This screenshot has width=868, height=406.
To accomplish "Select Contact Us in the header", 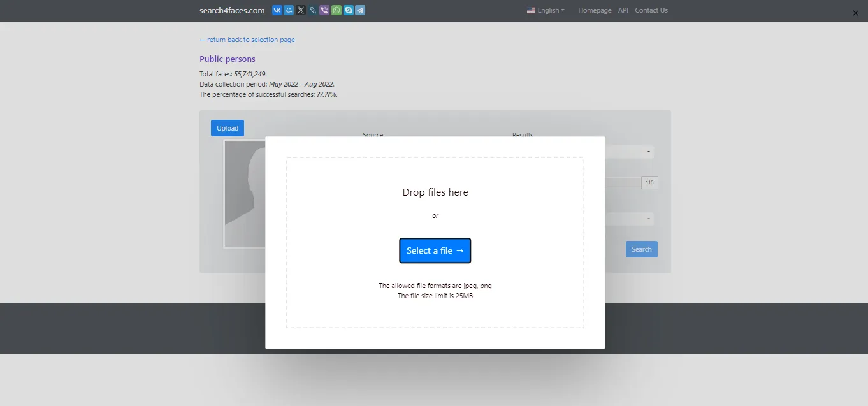I will click(651, 10).
